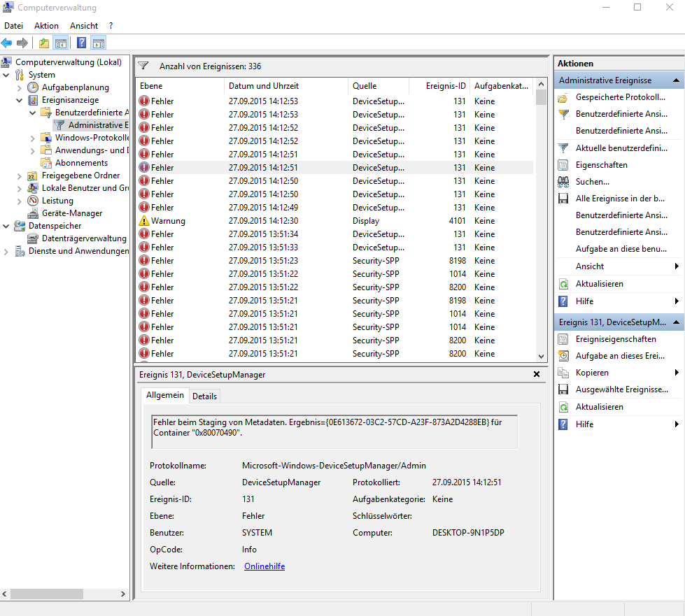This screenshot has height=616, width=685.
Task: Close the event preview pane
Action: 537,374
